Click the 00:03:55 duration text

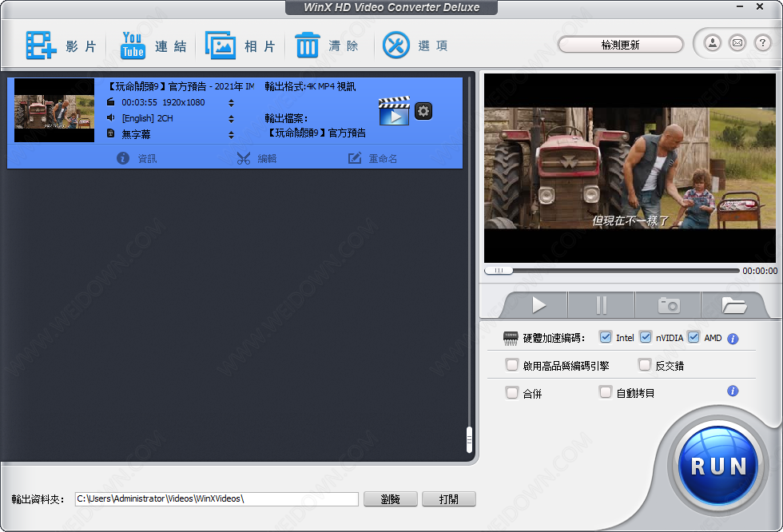click(139, 102)
